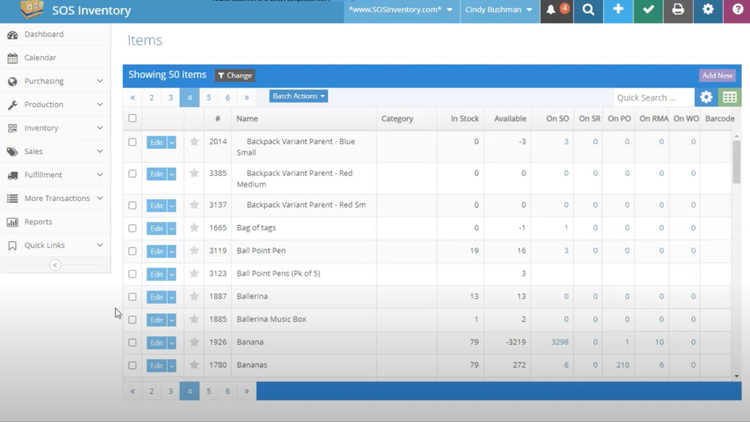Click into the Quick Search field
The height and width of the screenshot is (422, 750).
click(x=653, y=97)
